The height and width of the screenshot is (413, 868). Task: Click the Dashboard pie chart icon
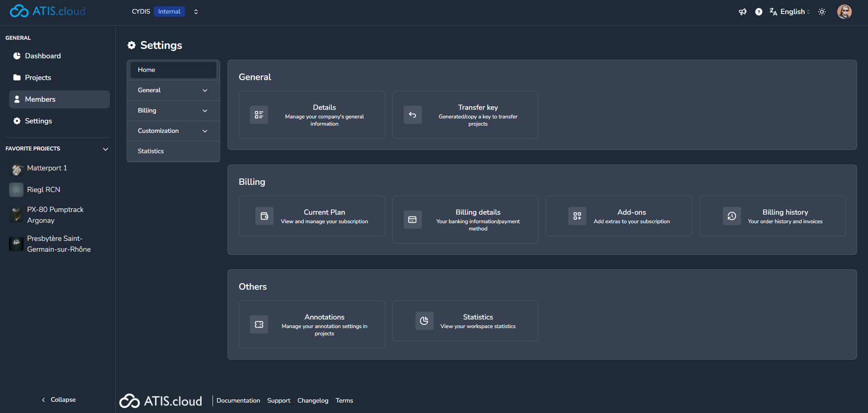pyautogui.click(x=17, y=56)
